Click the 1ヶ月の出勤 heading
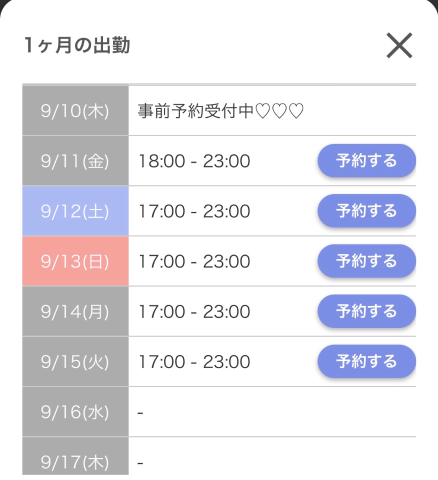Image resolution: width=438 pixels, height=480 pixels. coord(77,45)
